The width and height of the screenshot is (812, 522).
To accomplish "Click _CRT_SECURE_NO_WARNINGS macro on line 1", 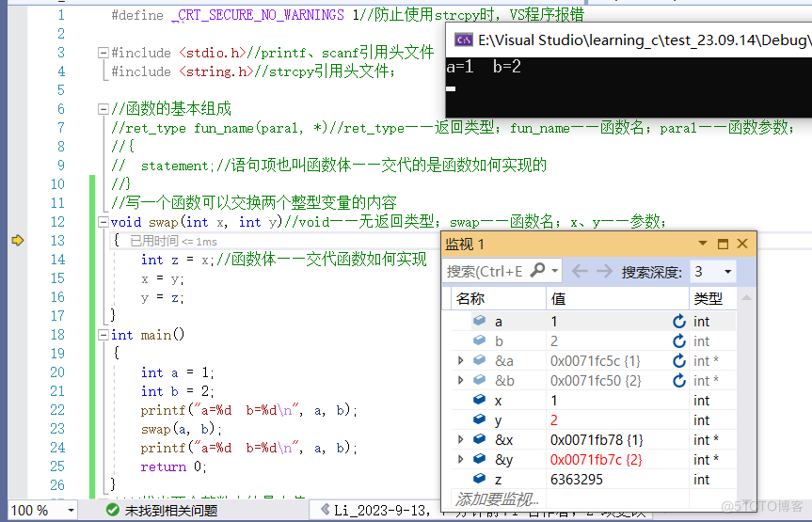I will (258, 15).
